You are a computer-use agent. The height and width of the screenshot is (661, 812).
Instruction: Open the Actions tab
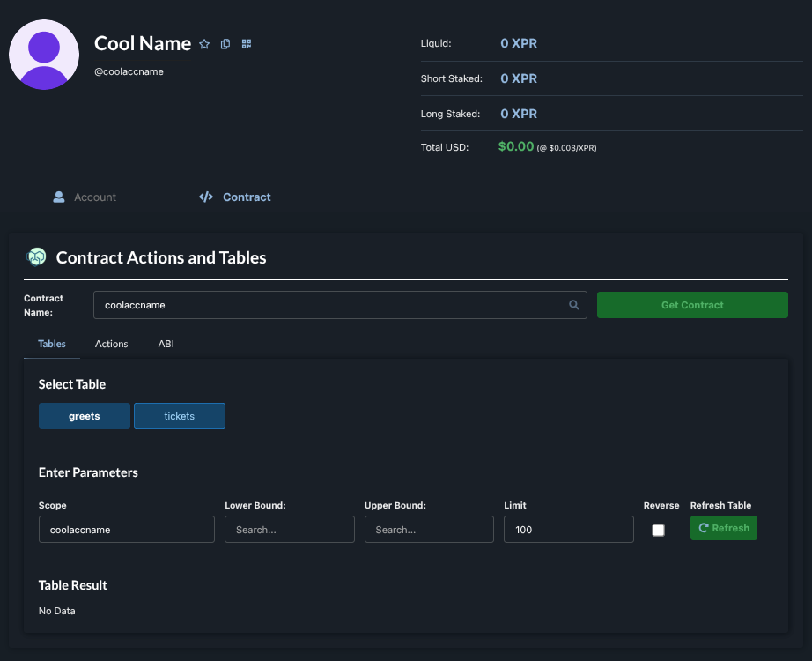[111, 344]
